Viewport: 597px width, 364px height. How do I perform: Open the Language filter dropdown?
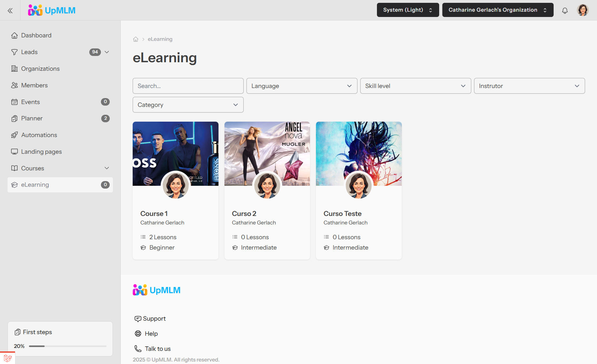tap(301, 86)
